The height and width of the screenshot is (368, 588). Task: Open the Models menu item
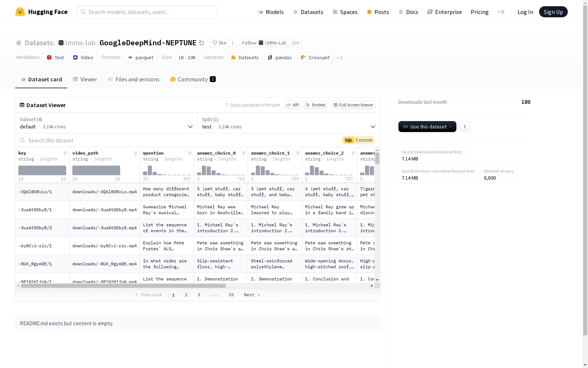point(271,12)
